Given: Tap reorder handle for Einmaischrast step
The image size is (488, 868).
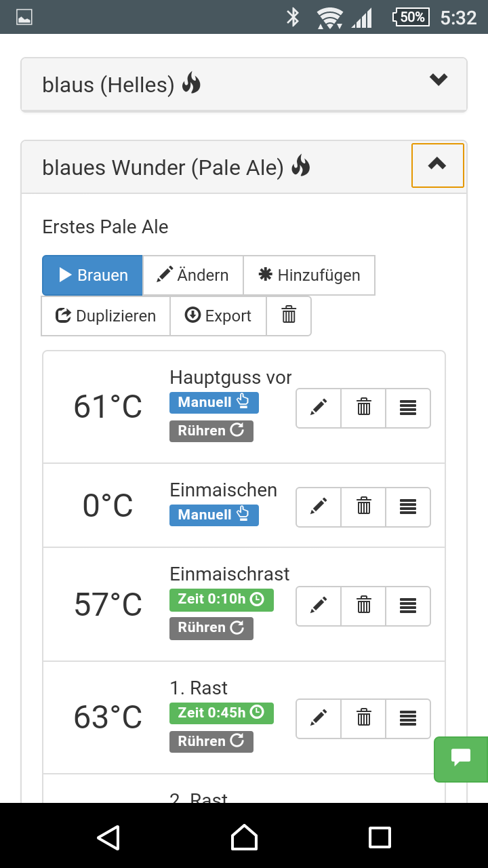Looking at the screenshot, I should 408,606.
